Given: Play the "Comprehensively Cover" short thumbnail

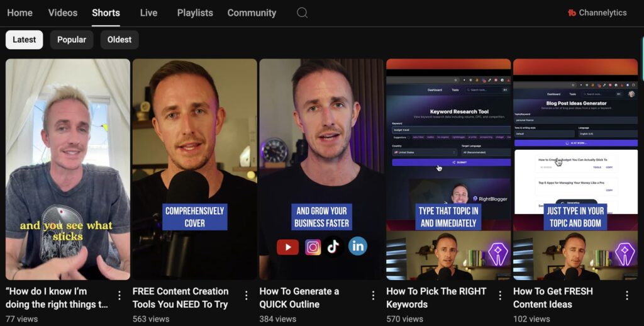Looking at the screenshot, I should tap(195, 169).
